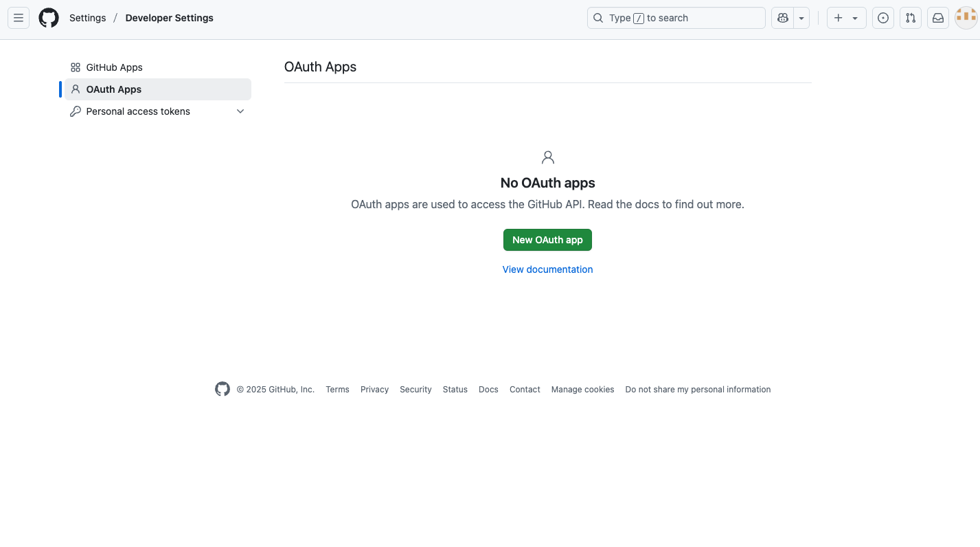Click the "© 2025 GitHub, Inc." text

click(x=275, y=390)
